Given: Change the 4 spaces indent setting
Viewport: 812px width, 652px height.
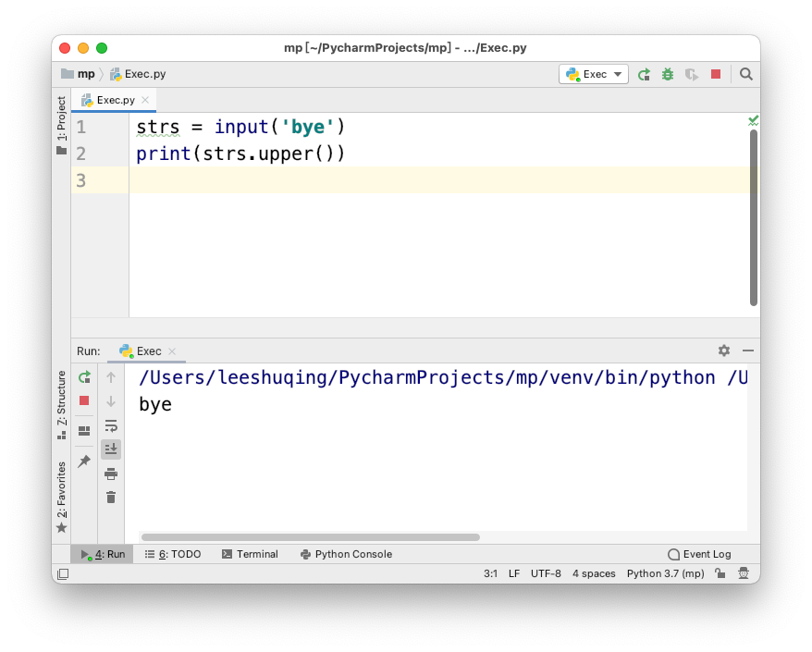Looking at the screenshot, I should click(x=594, y=573).
